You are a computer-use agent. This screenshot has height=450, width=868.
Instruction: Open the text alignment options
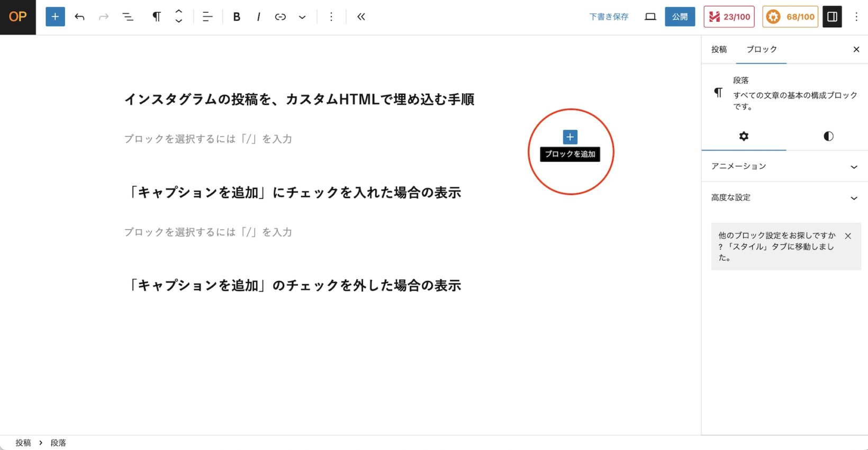[207, 17]
